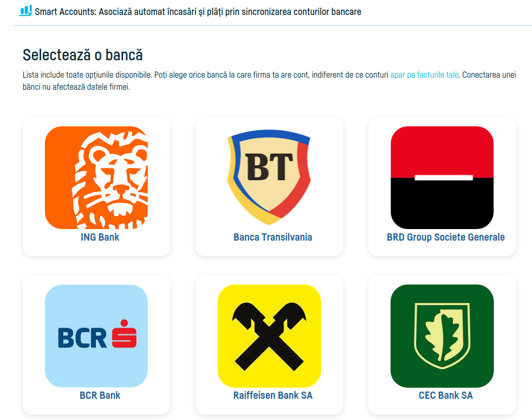Click the 'ING Bank' text label
This screenshot has width=532, height=420.
100,237
